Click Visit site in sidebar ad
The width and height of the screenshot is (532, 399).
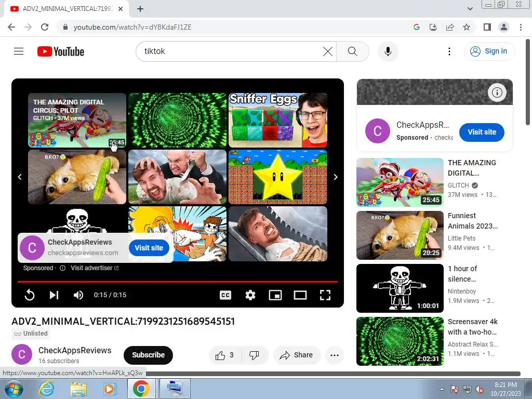tap(482, 132)
